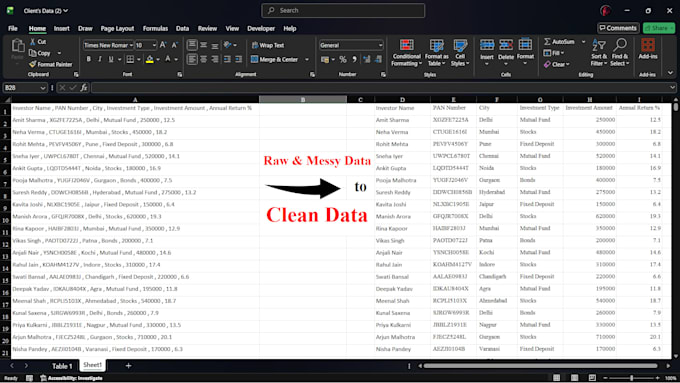Click the green Share button
Screen dimensions: 680x383
tap(659, 28)
